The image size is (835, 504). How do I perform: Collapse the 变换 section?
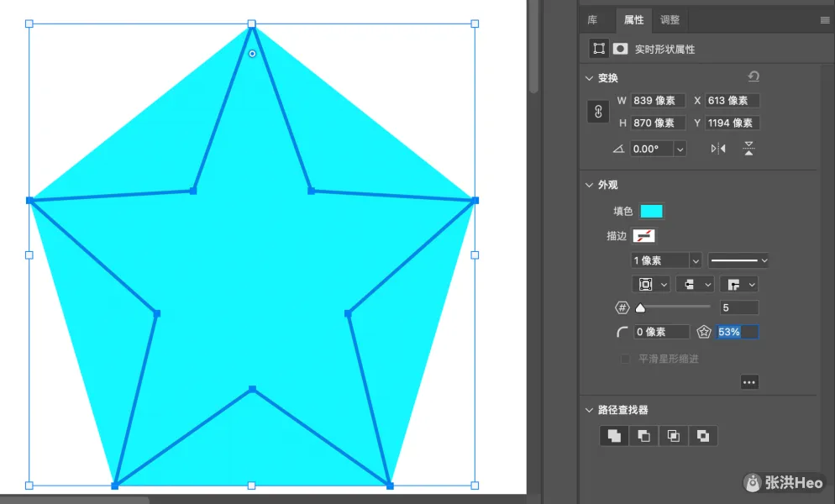[588, 78]
